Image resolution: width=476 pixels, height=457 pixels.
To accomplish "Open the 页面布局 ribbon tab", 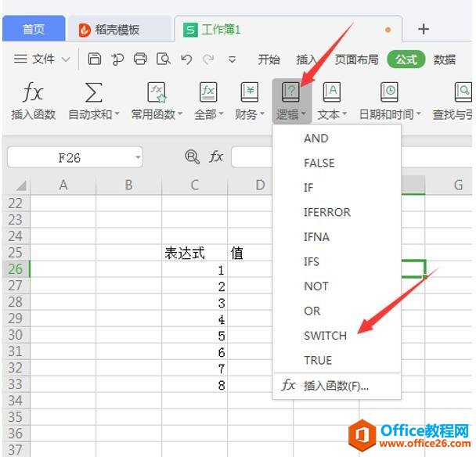I will point(357,59).
